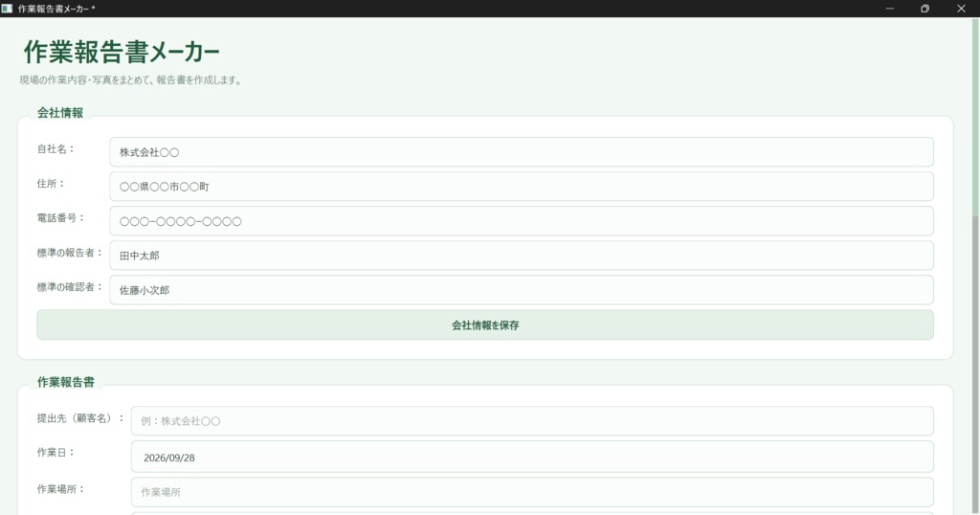Image resolution: width=980 pixels, height=515 pixels.
Task: Click the 標準の確認者 input field
Action: point(522,289)
